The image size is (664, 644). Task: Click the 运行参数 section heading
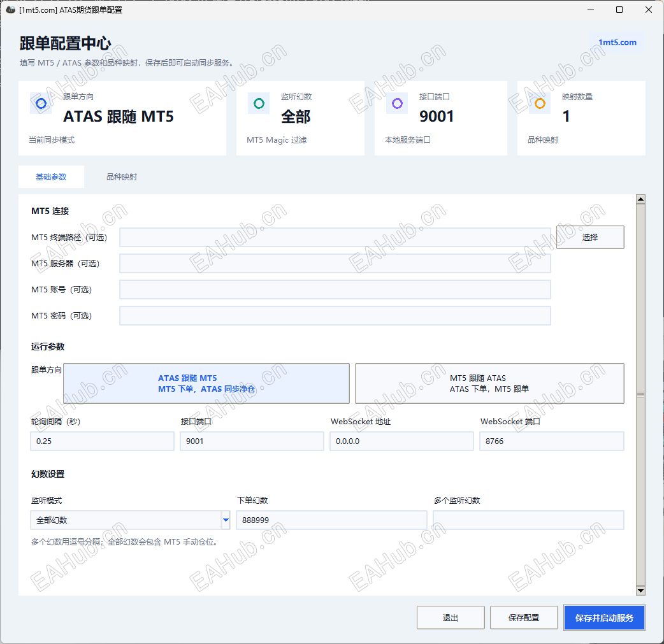(x=48, y=347)
